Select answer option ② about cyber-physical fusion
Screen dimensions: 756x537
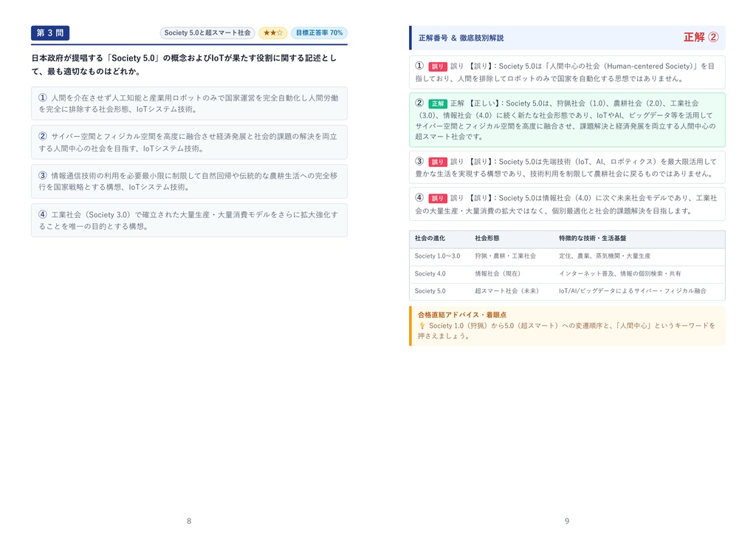tap(189, 143)
